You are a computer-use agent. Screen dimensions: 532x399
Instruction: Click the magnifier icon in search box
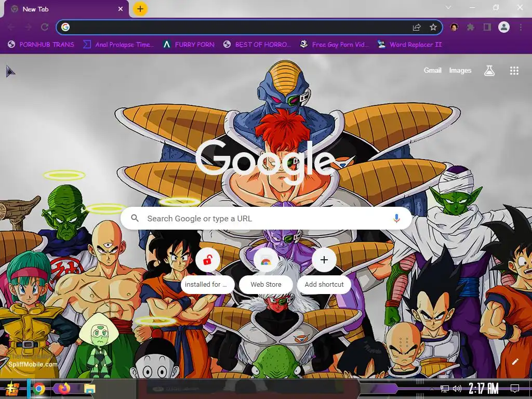coord(135,218)
